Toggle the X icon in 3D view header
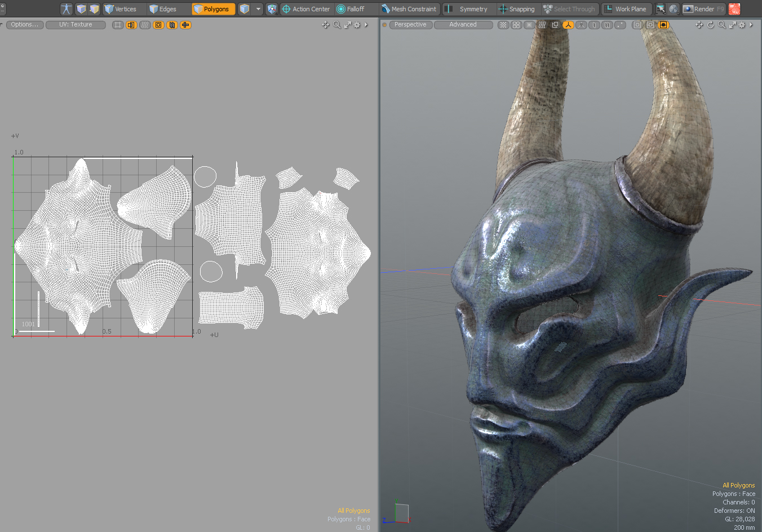 [x=529, y=25]
